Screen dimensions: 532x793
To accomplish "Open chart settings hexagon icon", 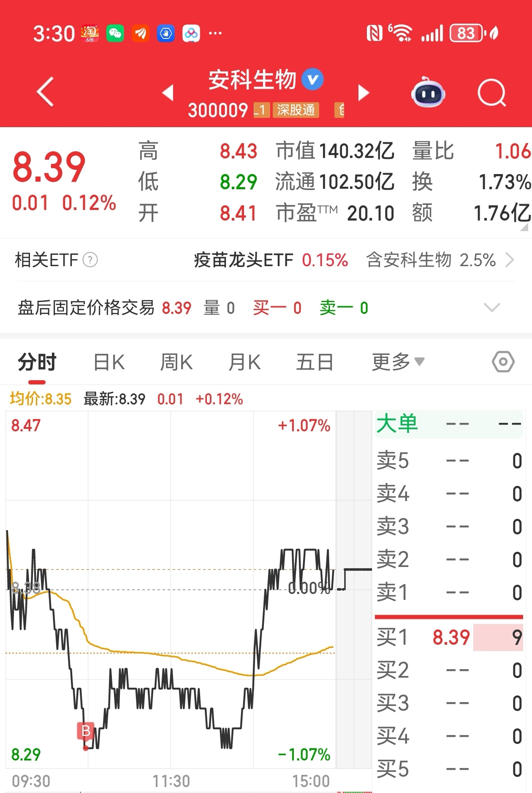I will pos(503,362).
